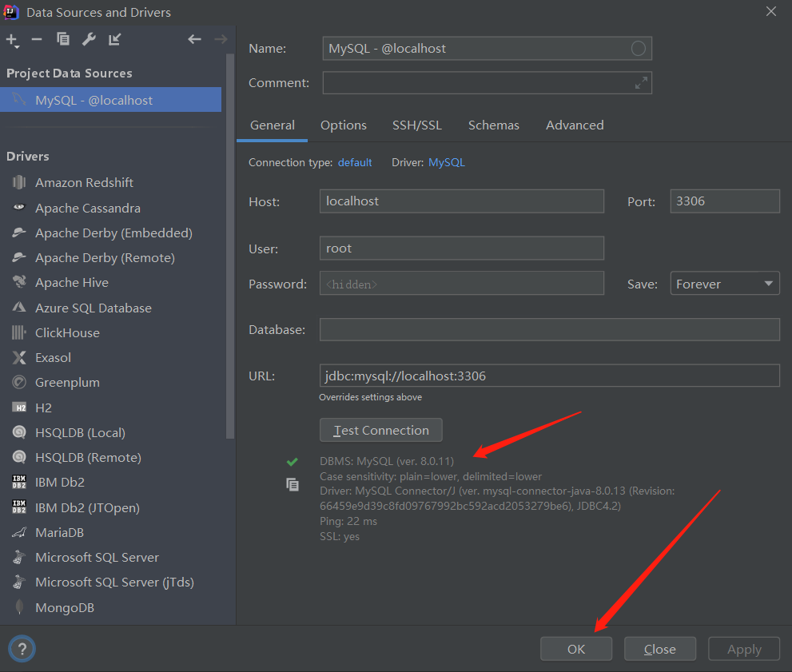The width and height of the screenshot is (792, 672).
Task: Go back with the left arrow icon
Action: [x=194, y=39]
